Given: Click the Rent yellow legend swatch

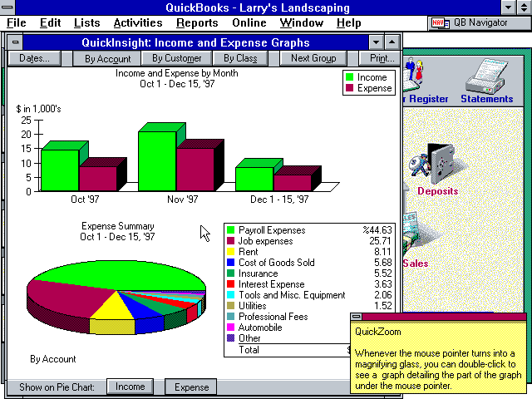Looking at the screenshot, I should (x=231, y=252).
